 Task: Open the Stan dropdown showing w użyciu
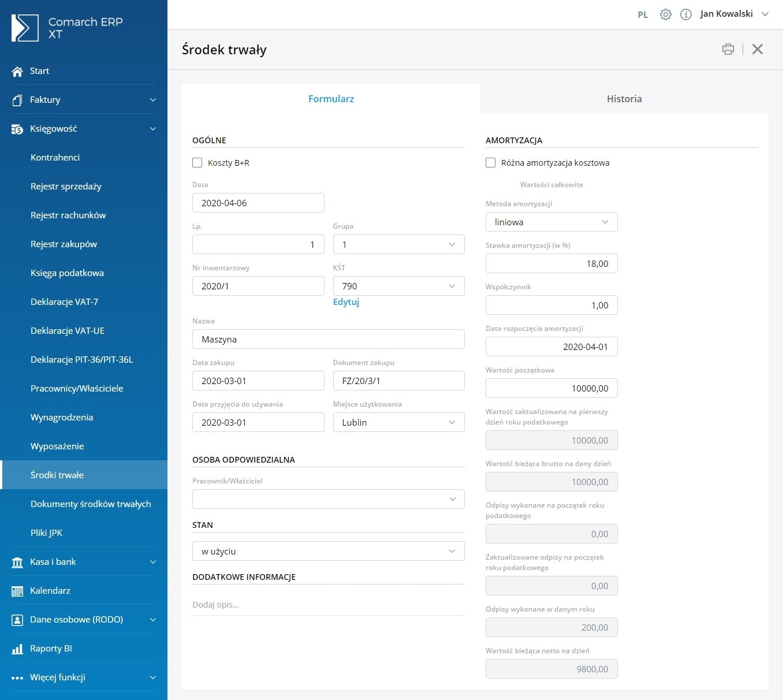328,552
